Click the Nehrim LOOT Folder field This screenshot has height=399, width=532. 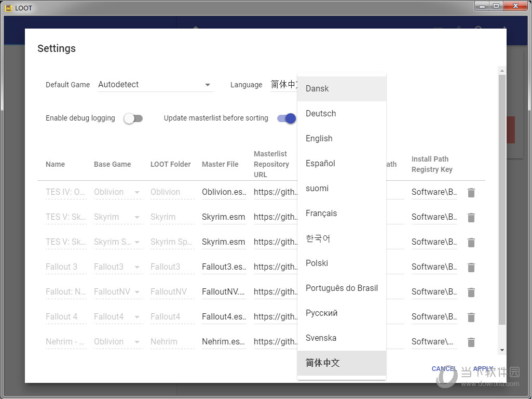[172, 342]
